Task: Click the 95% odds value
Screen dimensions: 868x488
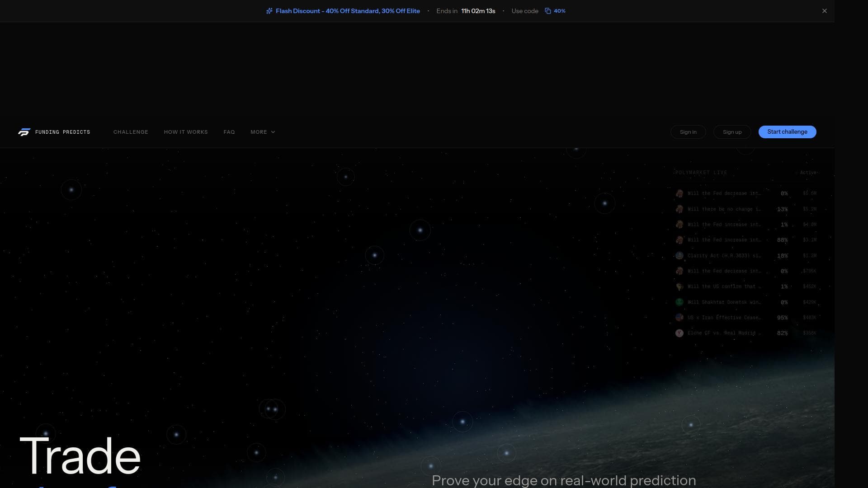Action: (x=783, y=318)
